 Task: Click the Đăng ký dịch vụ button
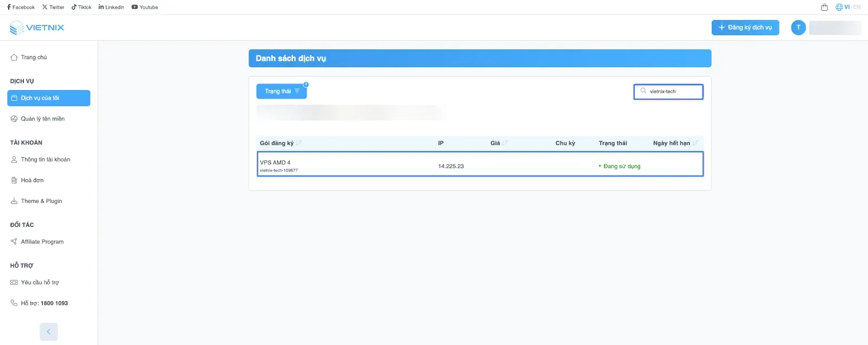point(745,28)
